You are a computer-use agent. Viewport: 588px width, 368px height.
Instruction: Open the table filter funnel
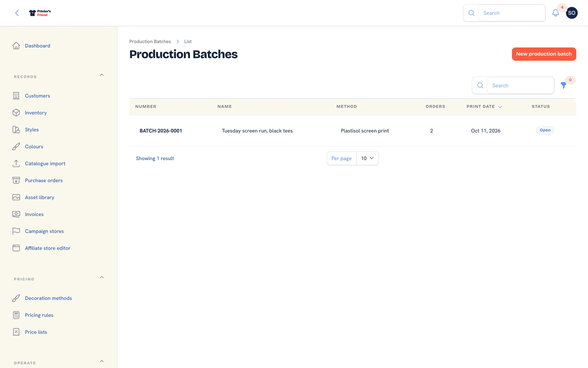(x=563, y=85)
